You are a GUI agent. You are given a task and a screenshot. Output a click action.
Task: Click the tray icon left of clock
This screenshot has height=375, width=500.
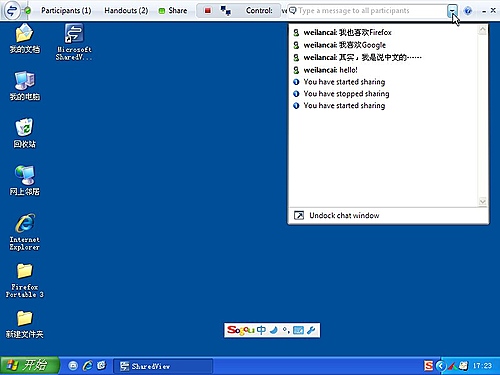(463, 366)
